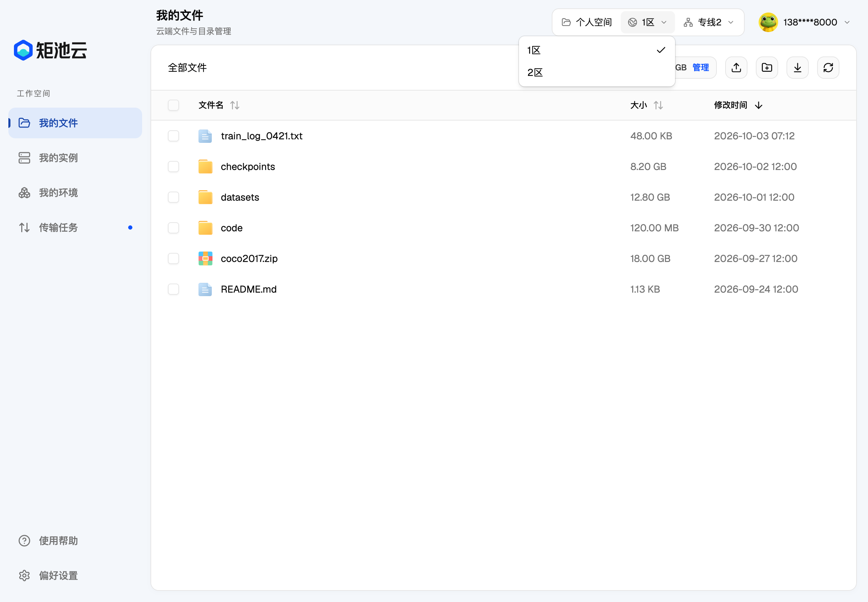Toggle the modified time sort arrow
The width and height of the screenshot is (868, 602).
[758, 105]
